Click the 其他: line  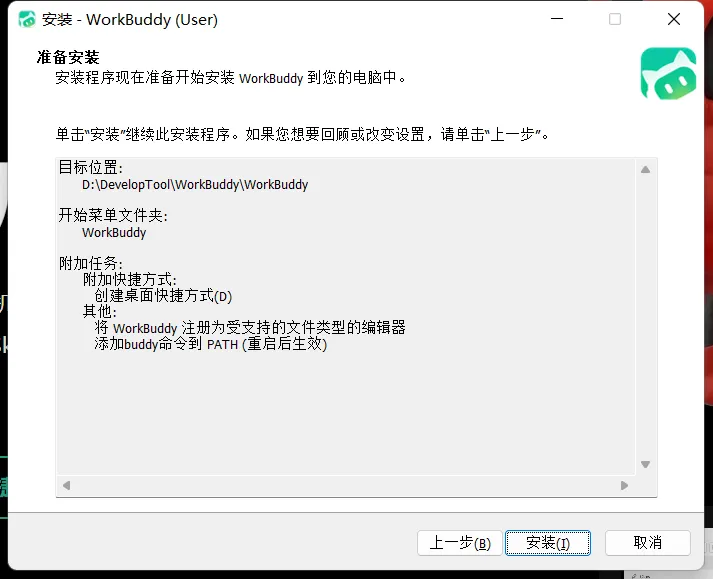(x=100, y=312)
